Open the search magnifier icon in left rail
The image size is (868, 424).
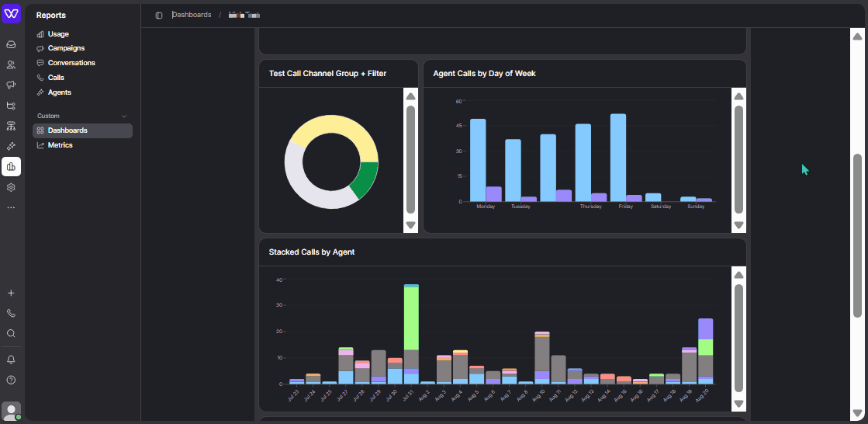pos(11,334)
